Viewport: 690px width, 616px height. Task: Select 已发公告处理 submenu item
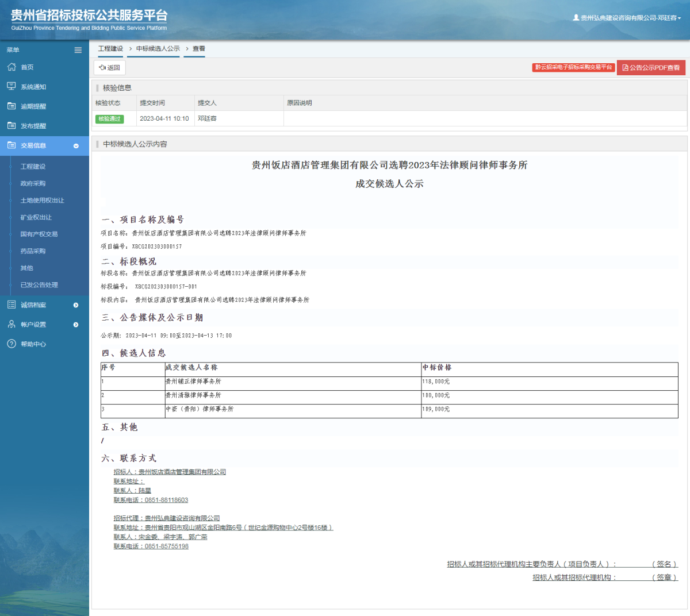click(x=39, y=285)
